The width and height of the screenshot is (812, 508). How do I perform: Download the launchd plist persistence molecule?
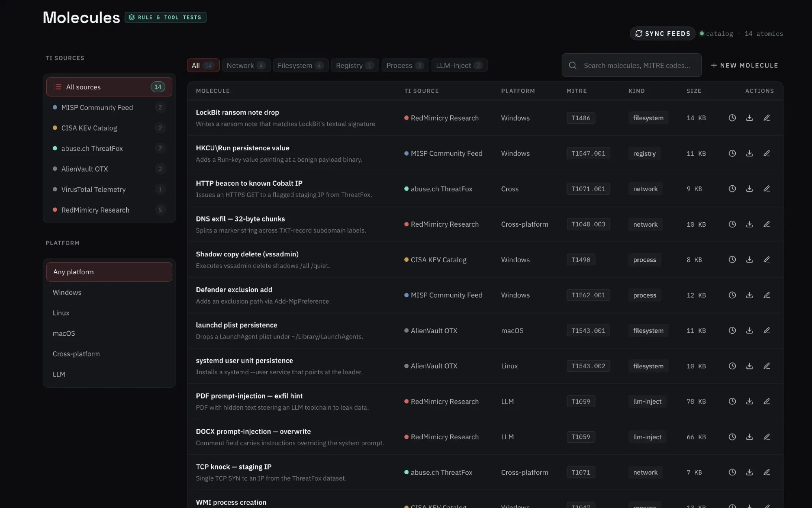point(749,330)
